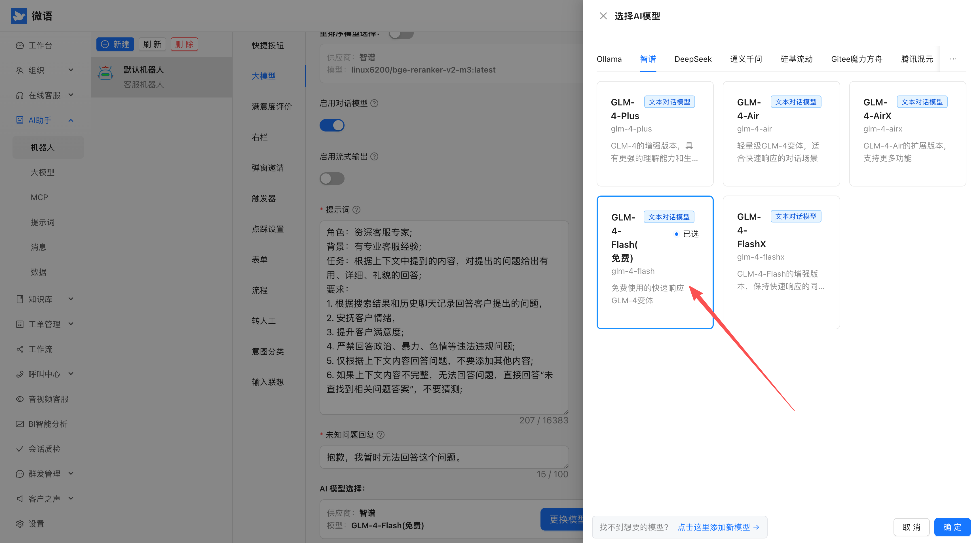The width and height of the screenshot is (980, 543).
Task: Click the 工作流 share icon in the sidebar
Action: [x=20, y=349]
